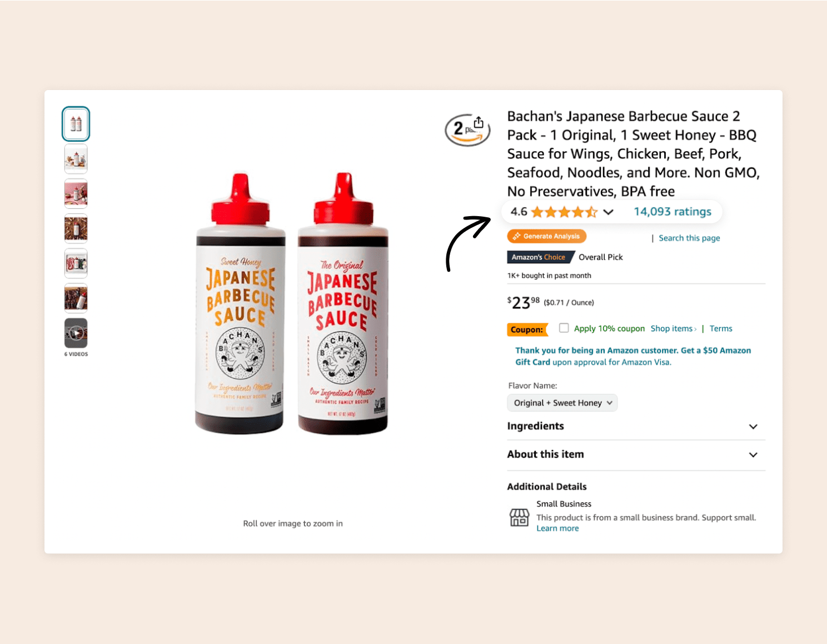This screenshot has height=644, width=827.
Task: Click the main product bottles image
Action: pos(292,303)
